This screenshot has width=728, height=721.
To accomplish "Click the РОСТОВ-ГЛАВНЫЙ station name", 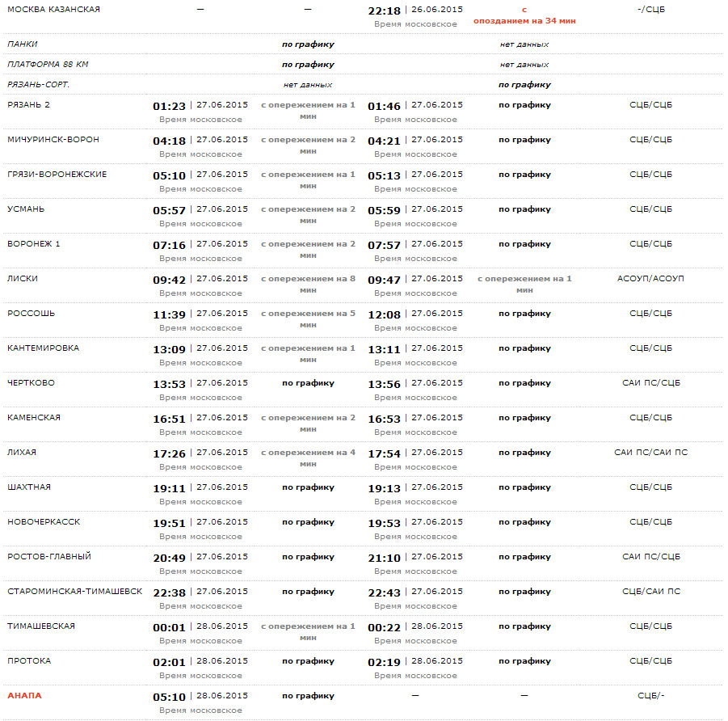I will tap(49, 556).
